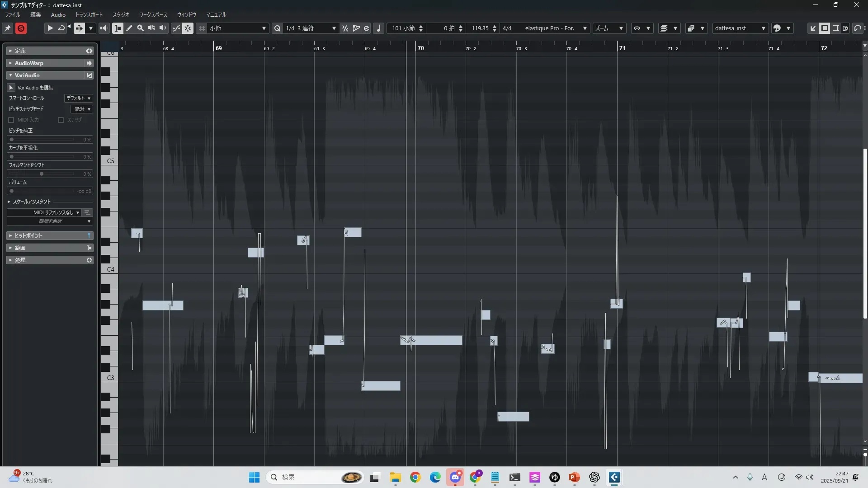The height and width of the screenshot is (488, 868).
Task: Open the スタジオ menu
Action: (x=121, y=14)
